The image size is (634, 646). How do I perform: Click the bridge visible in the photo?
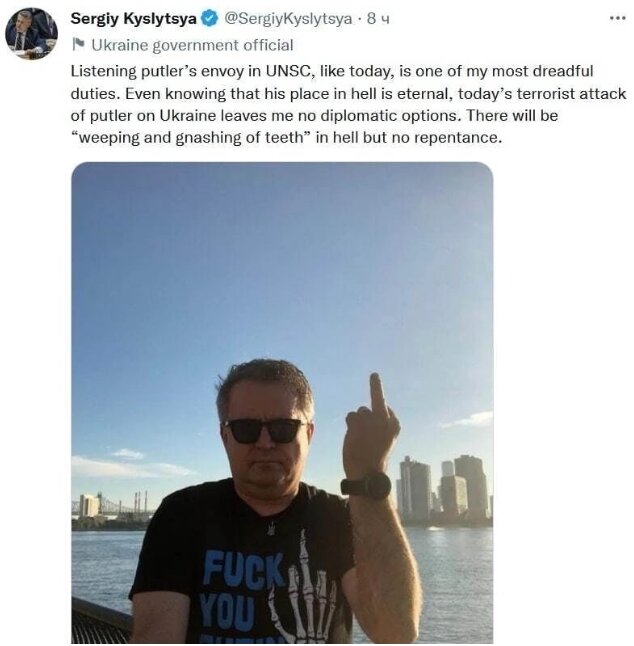click(110, 507)
